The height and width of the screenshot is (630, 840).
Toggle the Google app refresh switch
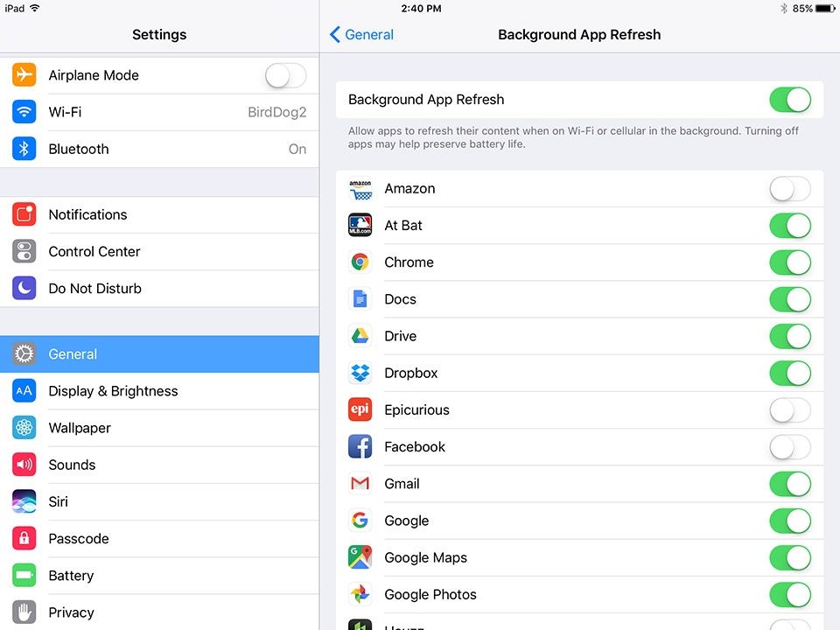pos(790,521)
